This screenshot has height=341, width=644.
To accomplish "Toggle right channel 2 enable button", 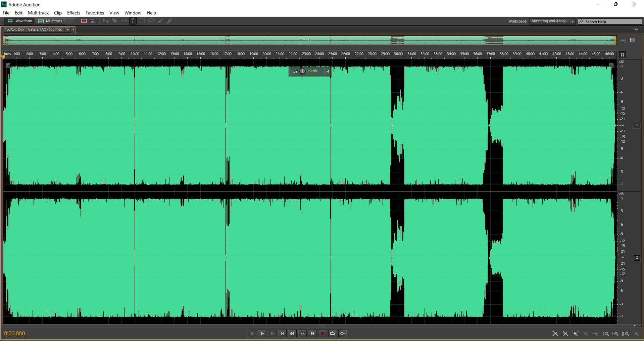I will (x=637, y=258).
